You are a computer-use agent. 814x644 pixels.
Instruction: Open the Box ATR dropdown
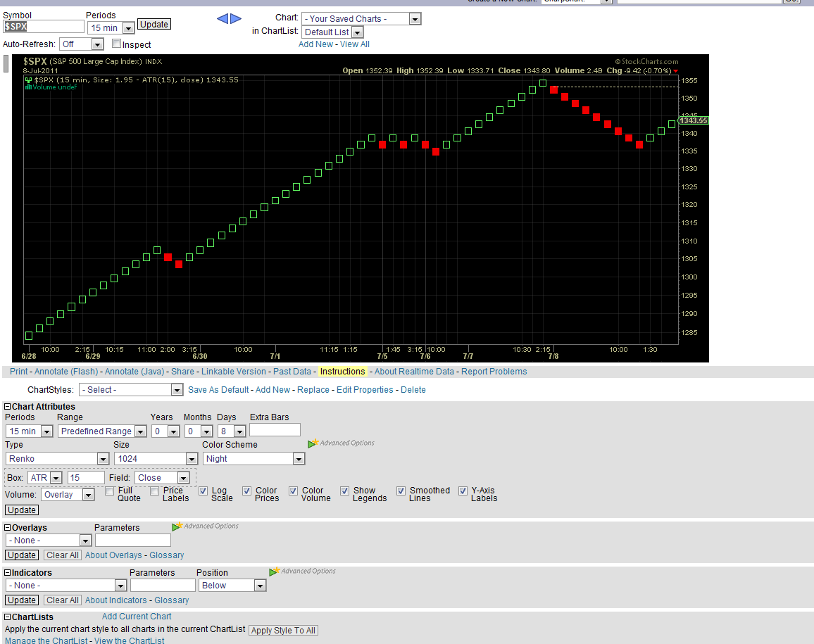[45, 478]
